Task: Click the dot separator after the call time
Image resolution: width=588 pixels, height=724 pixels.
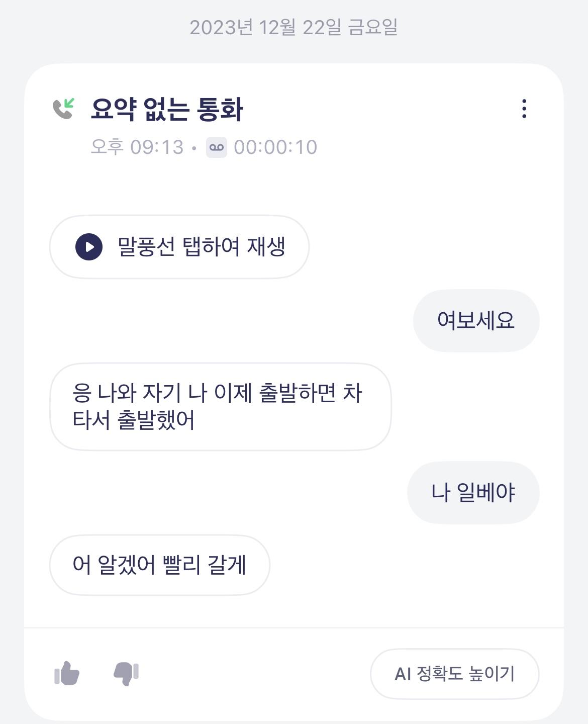Action: (x=194, y=148)
